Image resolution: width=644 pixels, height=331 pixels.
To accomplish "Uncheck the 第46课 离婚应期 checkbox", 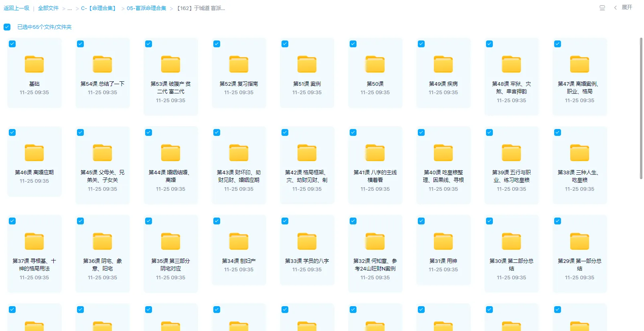I will [x=12, y=133].
